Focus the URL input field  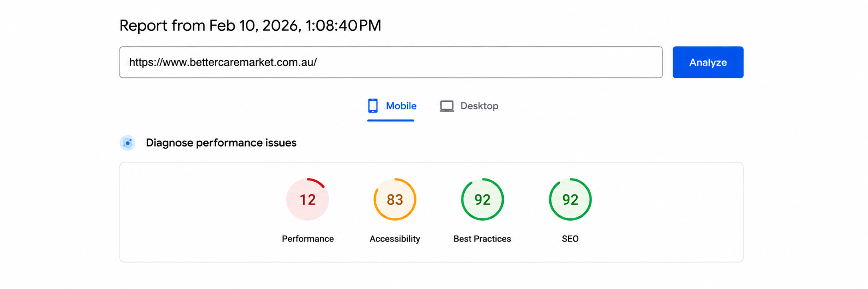[391, 62]
